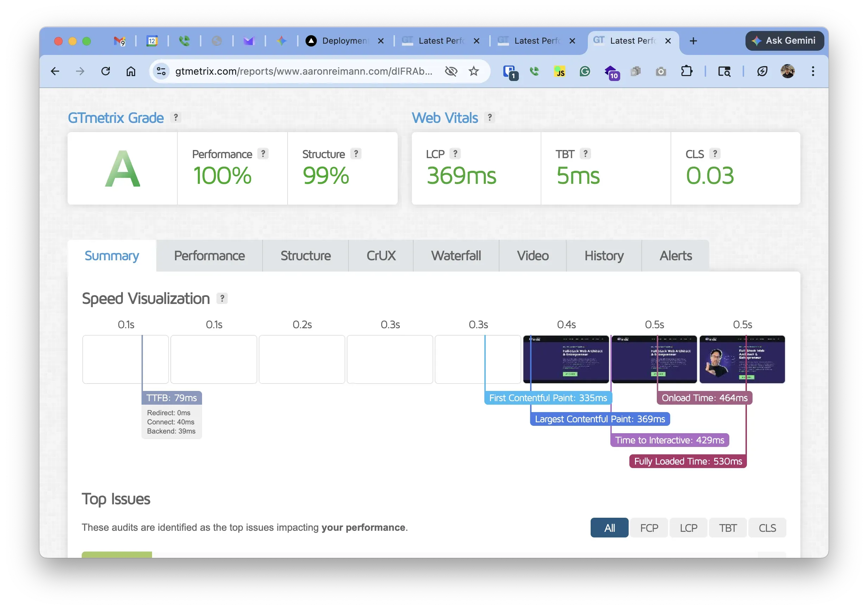Go back to the previous page
868x610 pixels.
55,71
